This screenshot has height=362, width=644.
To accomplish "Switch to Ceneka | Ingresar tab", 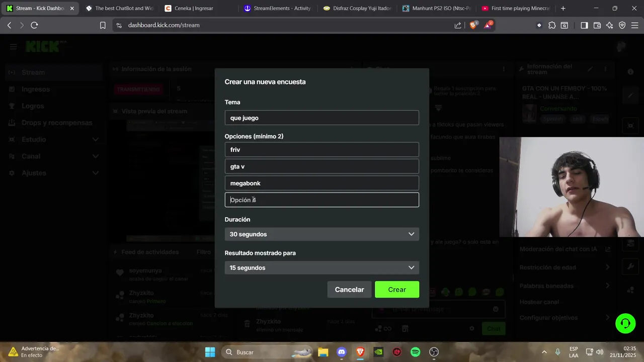I will coord(198,9).
